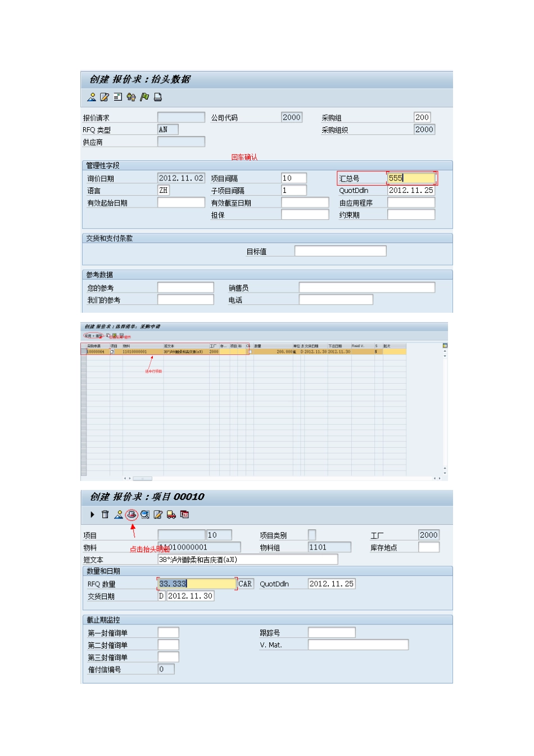Image resolution: width=534 pixels, height=756 pixels.
Task: Click the 询价日期 field 2012.11.02
Action: click(x=181, y=178)
